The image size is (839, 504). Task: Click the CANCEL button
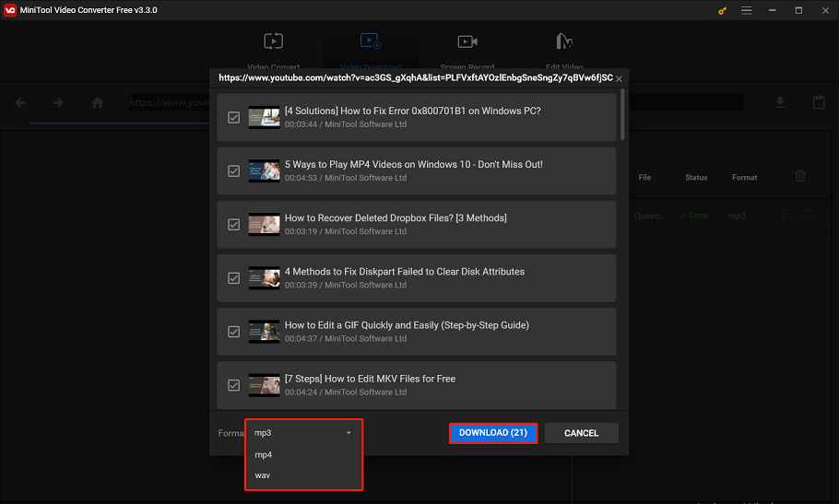[581, 433]
